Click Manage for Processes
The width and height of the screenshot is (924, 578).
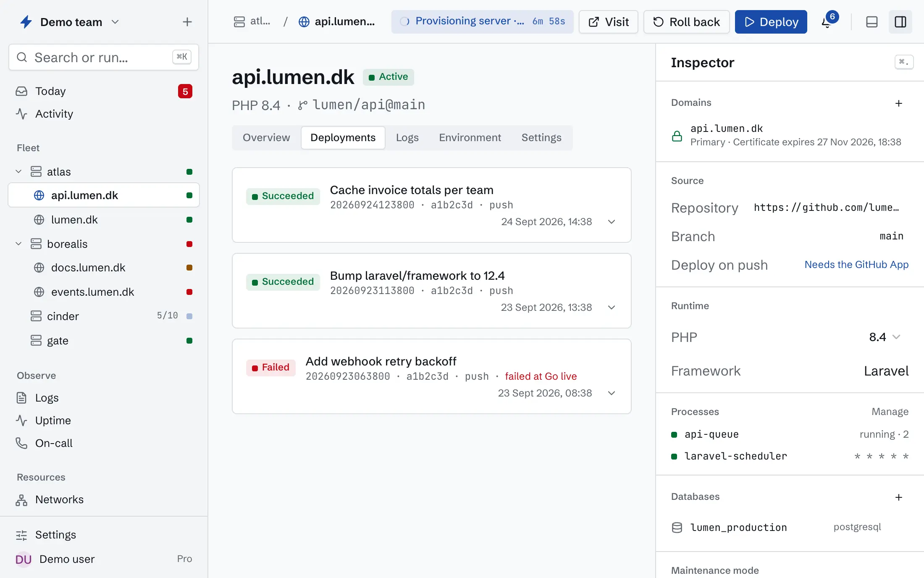[890, 412]
